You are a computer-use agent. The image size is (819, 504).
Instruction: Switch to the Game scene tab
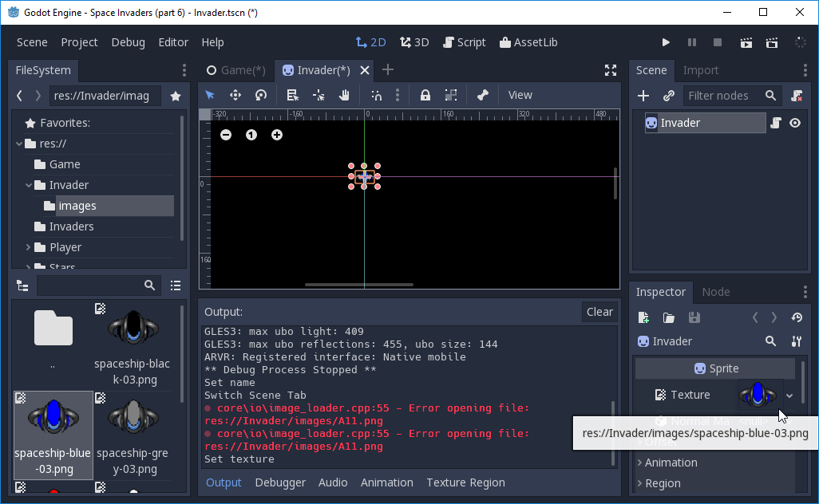[x=235, y=69]
